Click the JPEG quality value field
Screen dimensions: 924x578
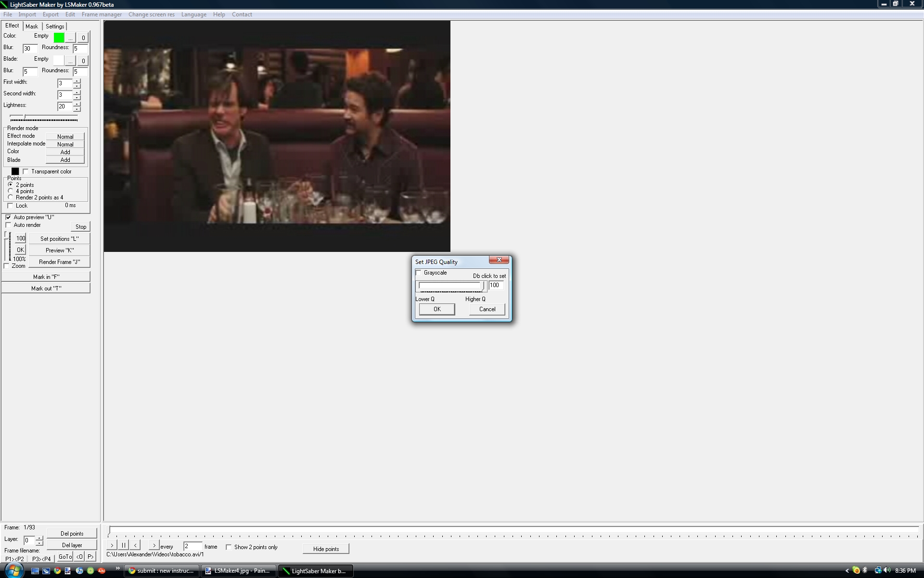[x=496, y=285]
